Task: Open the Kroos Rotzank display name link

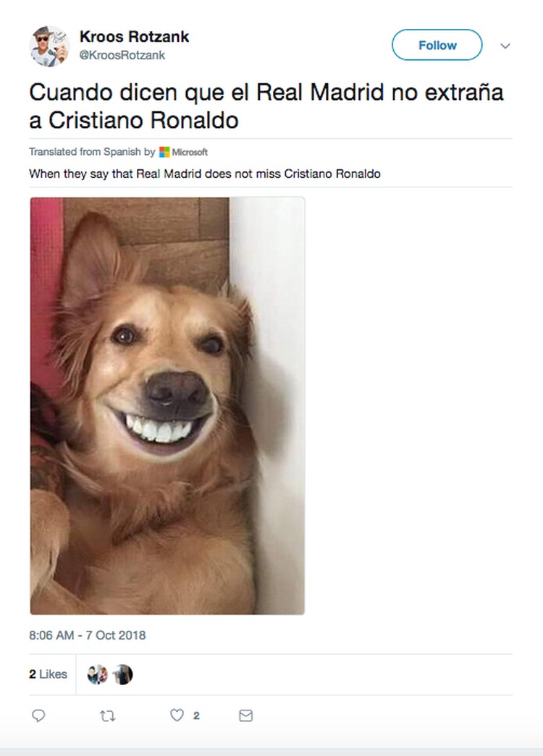Action: pos(134,37)
